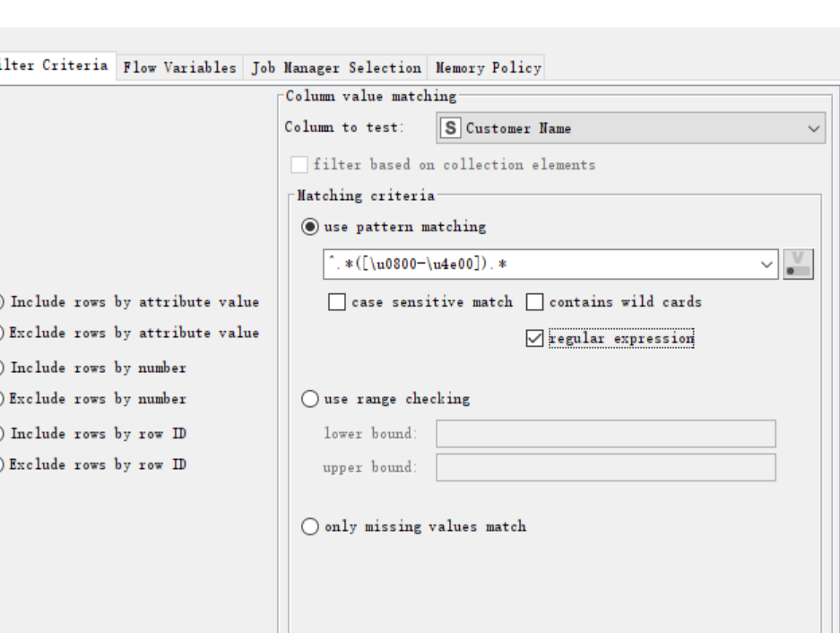The height and width of the screenshot is (633, 840).
Task: Go to the Memory Policy tab
Action: point(488,67)
